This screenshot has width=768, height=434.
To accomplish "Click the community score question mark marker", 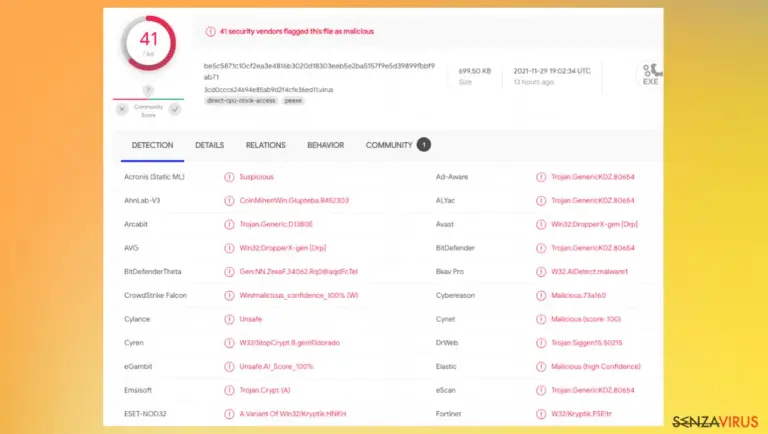I will pyautogui.click(x=148, y=90).
